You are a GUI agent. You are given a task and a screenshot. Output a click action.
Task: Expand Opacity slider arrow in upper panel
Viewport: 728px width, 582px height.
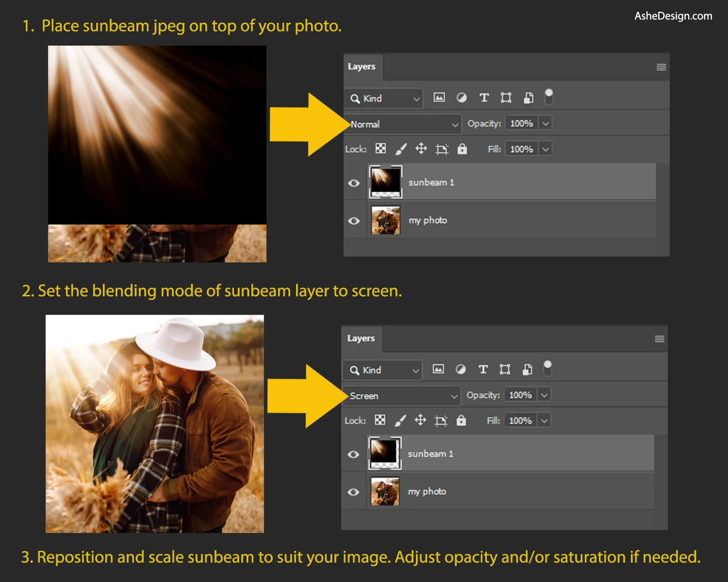(x=546, y=124)
